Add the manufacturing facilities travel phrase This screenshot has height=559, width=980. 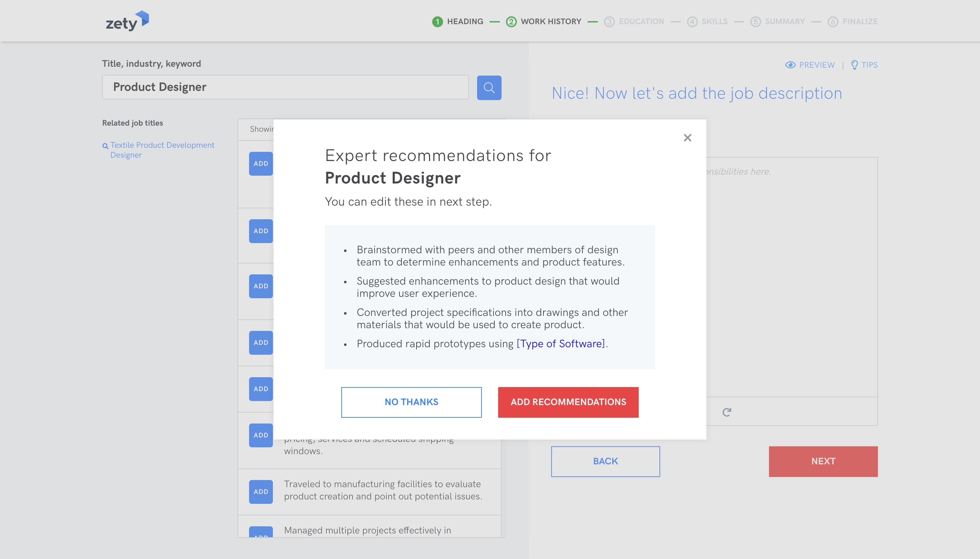261,492
